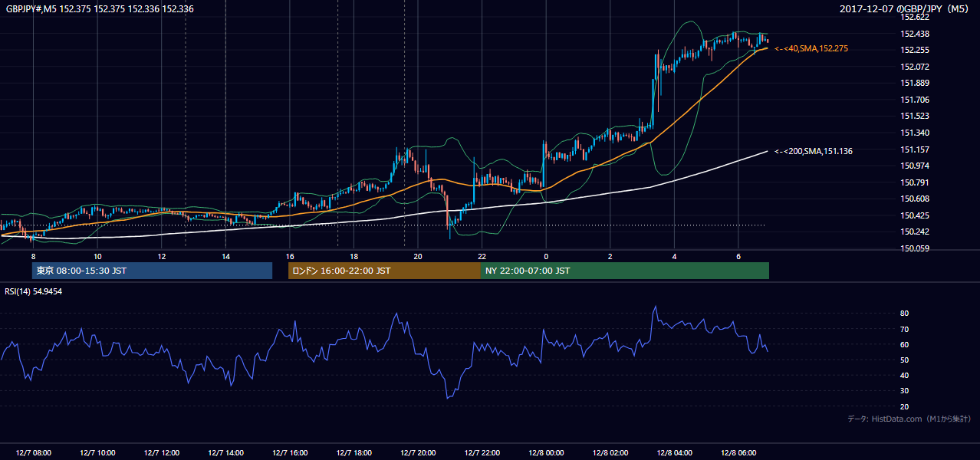Click the RSI(14) 54.9454 indicator label
The height and width of the screenshot is (460, 980).
click(33, 291)
